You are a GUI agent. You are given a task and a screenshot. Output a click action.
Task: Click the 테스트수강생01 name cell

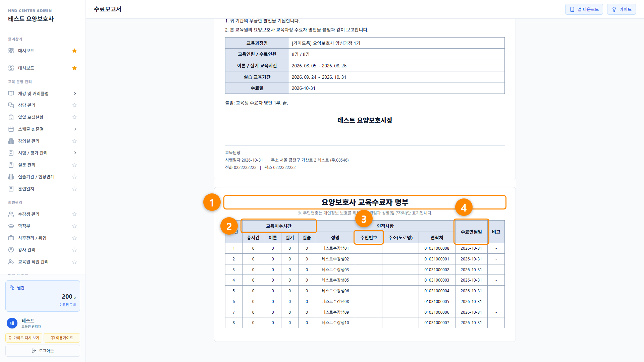335,248
